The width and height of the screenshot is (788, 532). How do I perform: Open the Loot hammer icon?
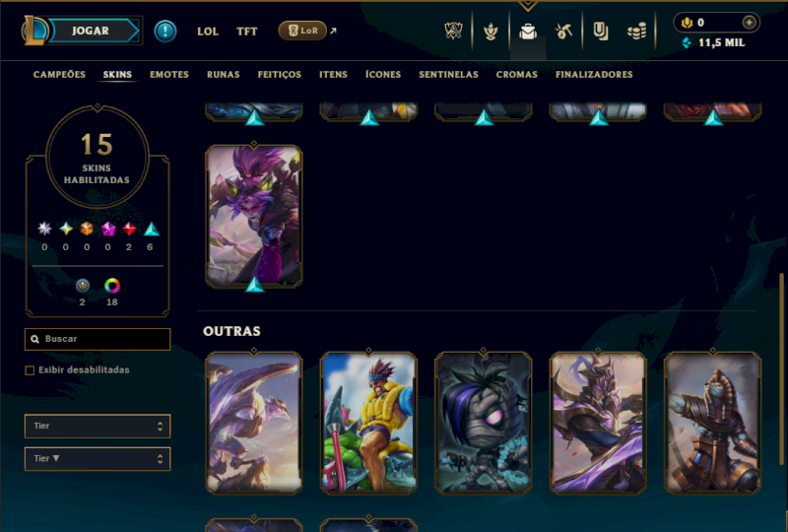[x=563, y=32]
